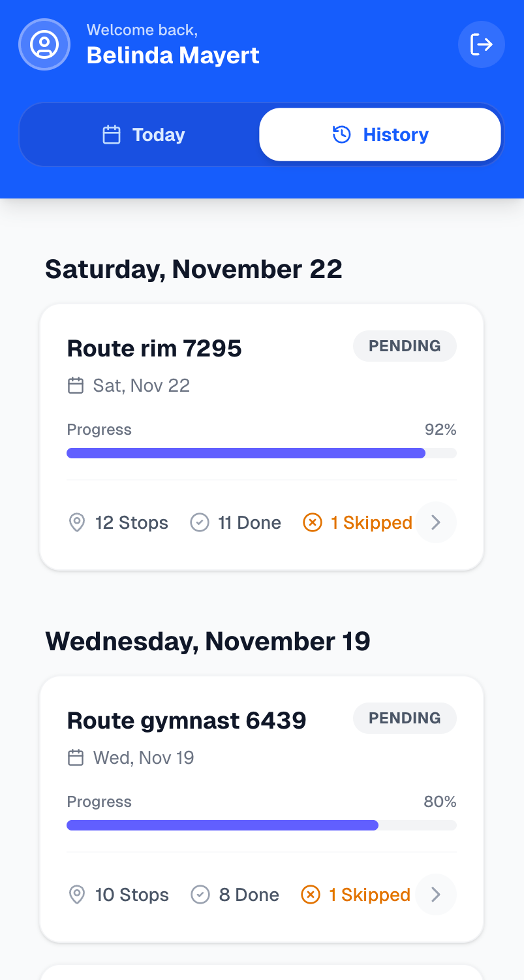The image size is (524, 980).
Task: Click the logout icon in the header
Action: pos(481,44)
